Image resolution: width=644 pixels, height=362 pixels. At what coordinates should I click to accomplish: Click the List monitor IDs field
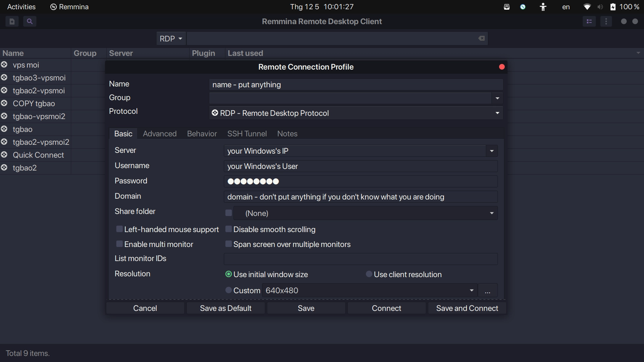pyautogui.click(x=361, y=259)
